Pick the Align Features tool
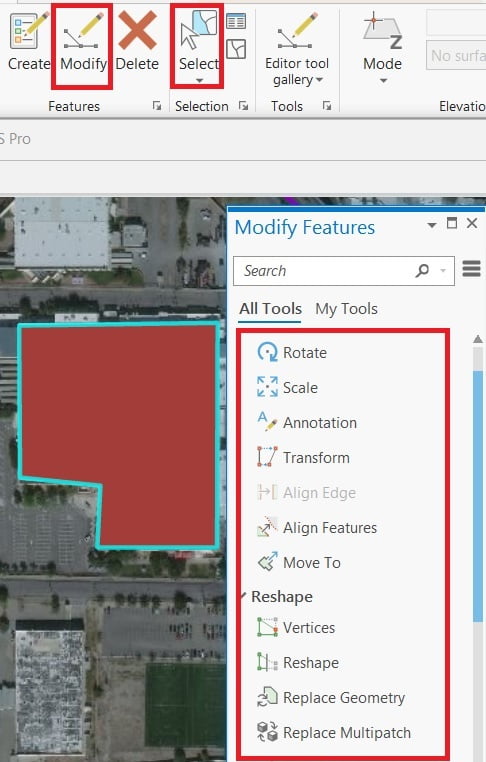 point(317,527)
